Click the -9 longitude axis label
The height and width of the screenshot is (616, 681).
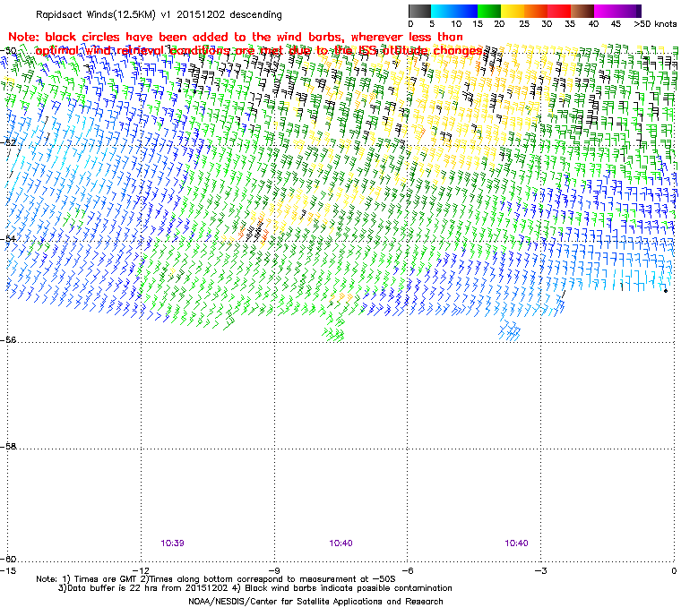coord(274,570)
